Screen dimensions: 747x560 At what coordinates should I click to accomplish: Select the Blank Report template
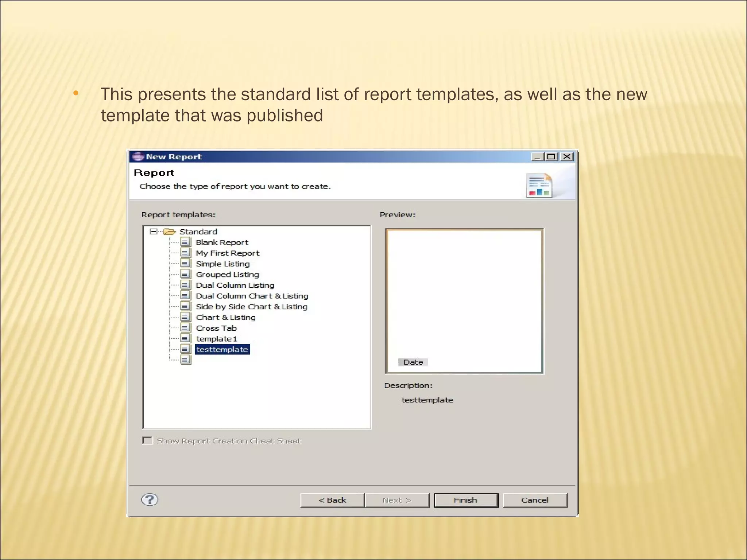(222, 242)
